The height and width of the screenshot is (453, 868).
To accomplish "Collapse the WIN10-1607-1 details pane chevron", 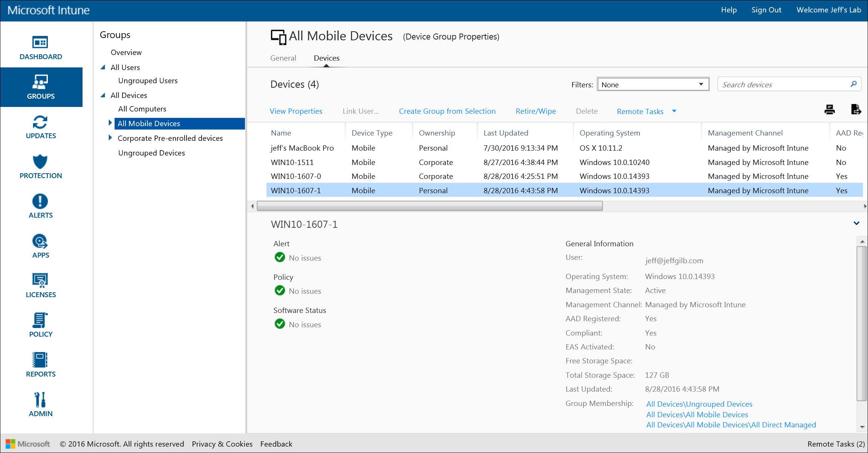I will coord(856,223).
